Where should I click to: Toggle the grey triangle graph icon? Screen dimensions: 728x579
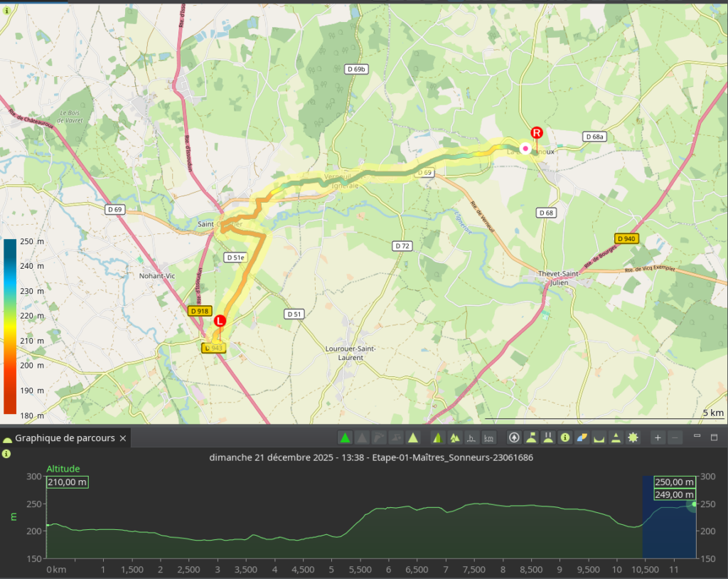362,437
